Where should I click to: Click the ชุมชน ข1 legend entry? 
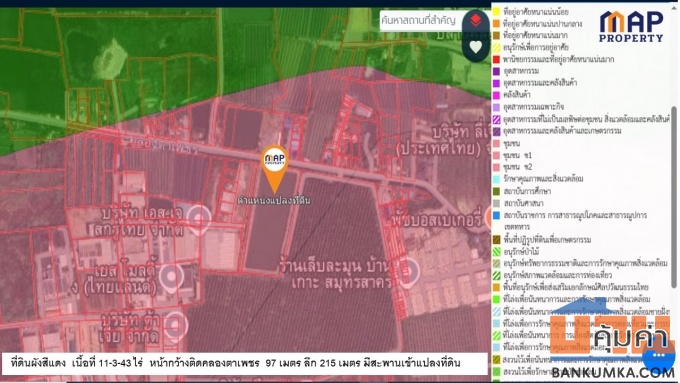tap(512, 155)
